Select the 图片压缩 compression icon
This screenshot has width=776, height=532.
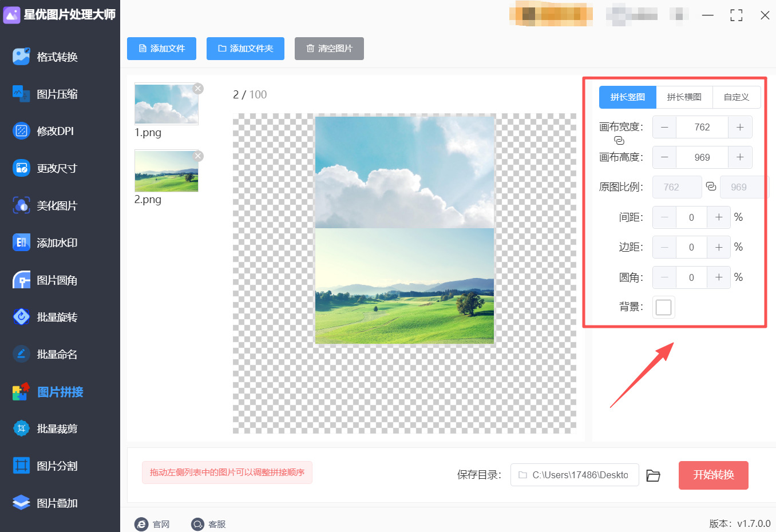(x=21, y=94)
